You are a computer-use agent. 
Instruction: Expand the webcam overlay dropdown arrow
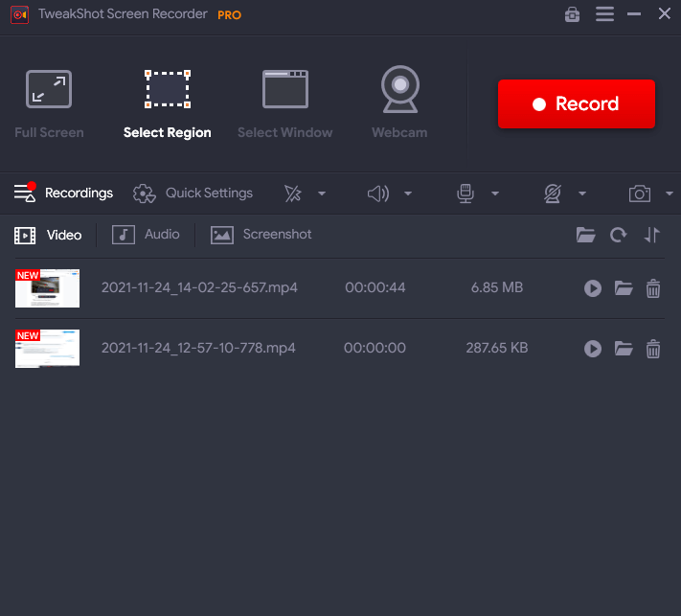click(x=582, y=194)
